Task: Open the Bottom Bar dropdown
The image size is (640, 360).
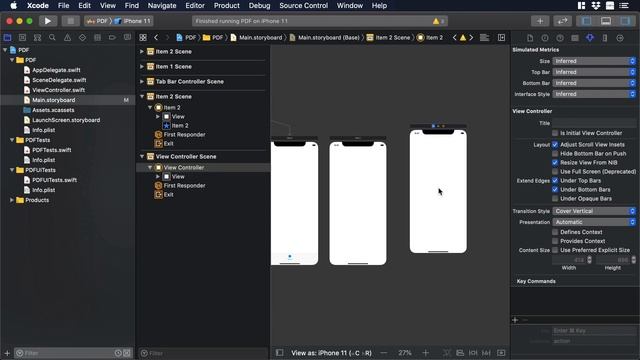Action: tap(594, 83)
